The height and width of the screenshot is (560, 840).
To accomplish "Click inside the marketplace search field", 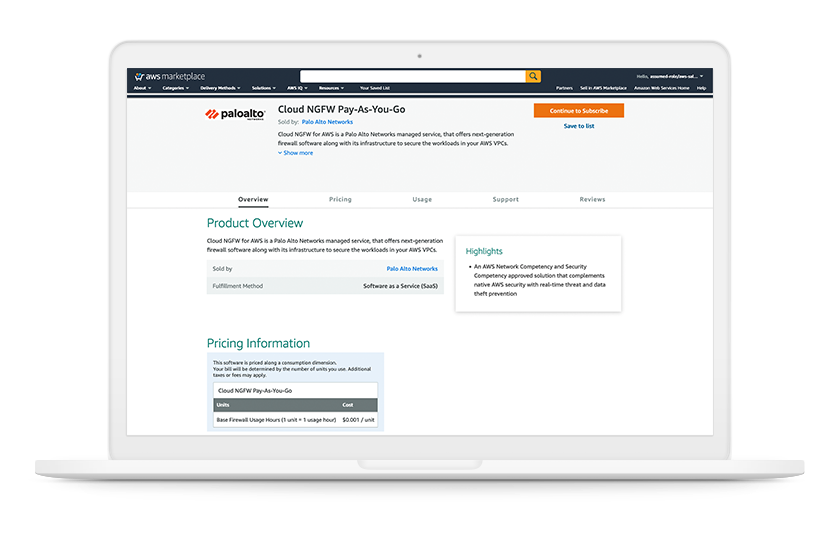I will (412, 76).
